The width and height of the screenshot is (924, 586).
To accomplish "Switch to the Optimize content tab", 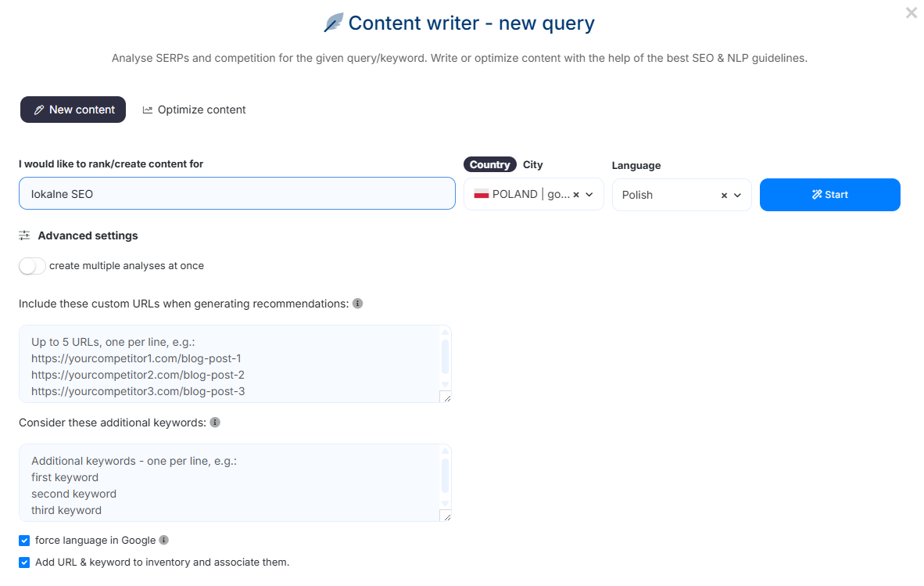I will click(x=194, y=110).
